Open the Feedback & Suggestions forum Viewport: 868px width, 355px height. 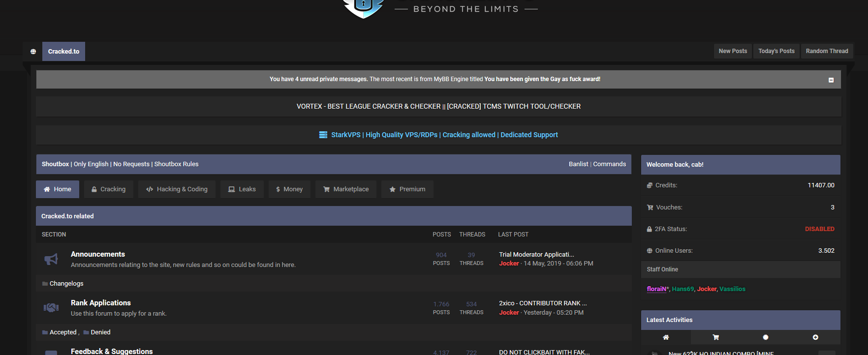coord(112,351)
